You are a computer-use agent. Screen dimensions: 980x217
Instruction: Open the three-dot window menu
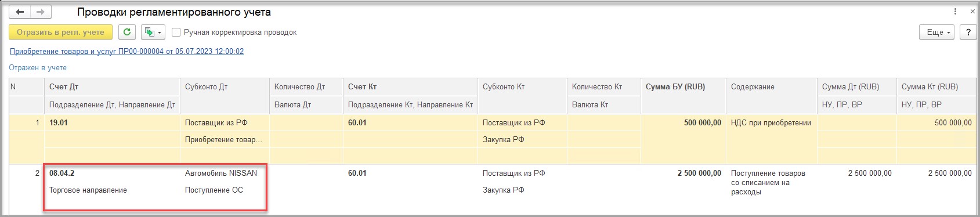955,12
